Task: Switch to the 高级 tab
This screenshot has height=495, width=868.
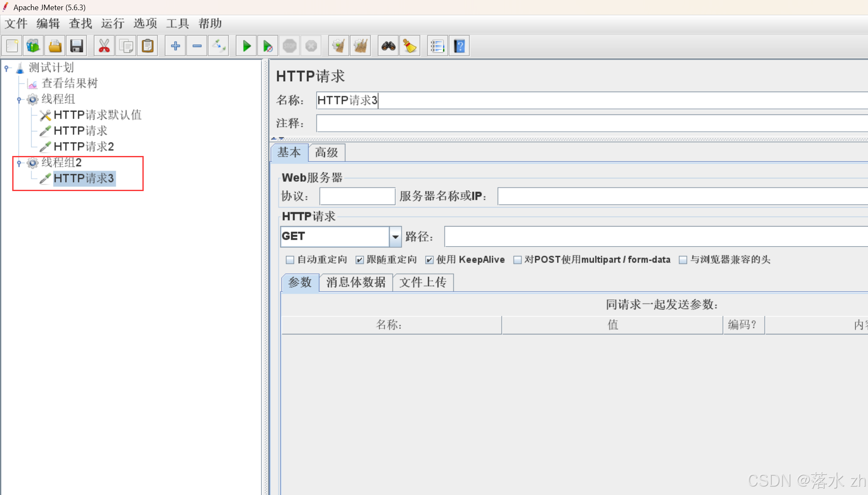Action: [x=327, y=153]
